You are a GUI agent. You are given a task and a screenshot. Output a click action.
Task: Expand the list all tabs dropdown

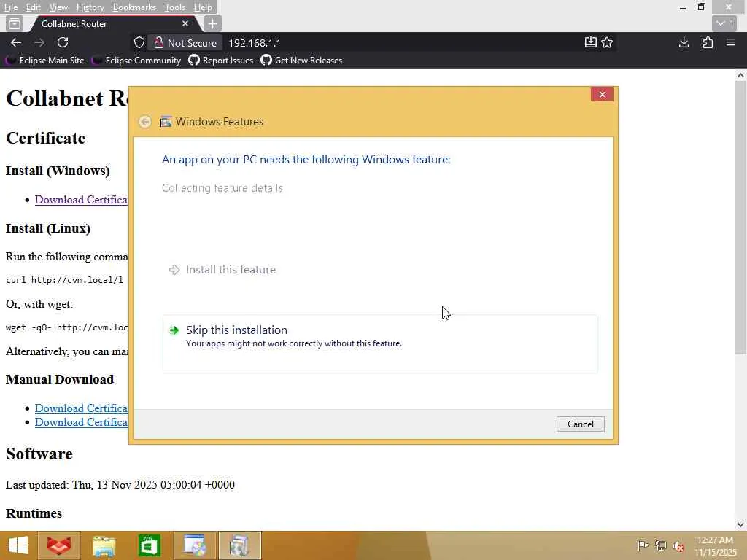[x=724, y=23]
